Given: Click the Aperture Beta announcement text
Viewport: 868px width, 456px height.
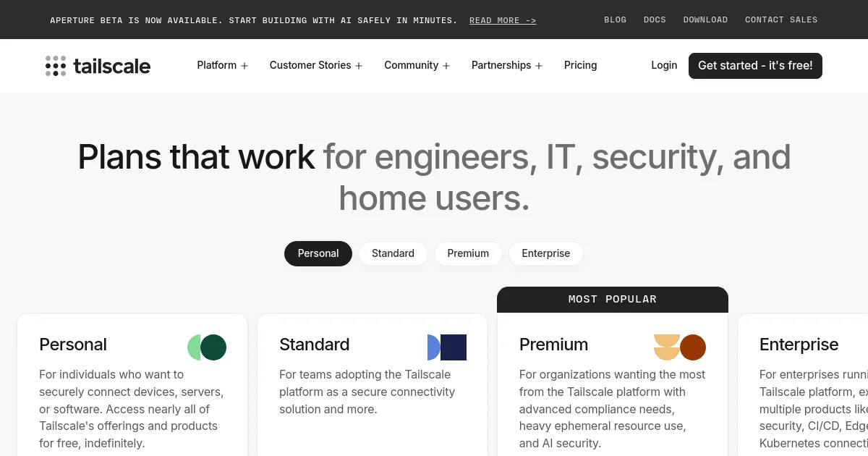Looking at the screenshot, I should 254,20.
